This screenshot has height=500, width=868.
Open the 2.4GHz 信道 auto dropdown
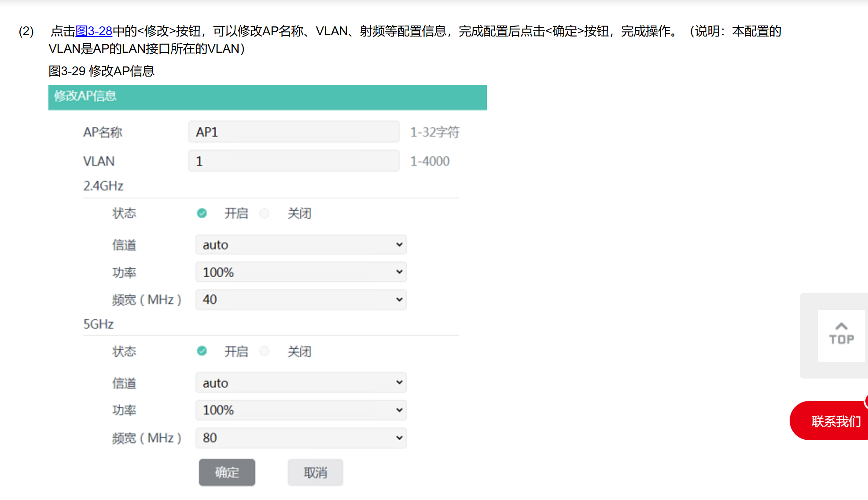coord(301,245)
